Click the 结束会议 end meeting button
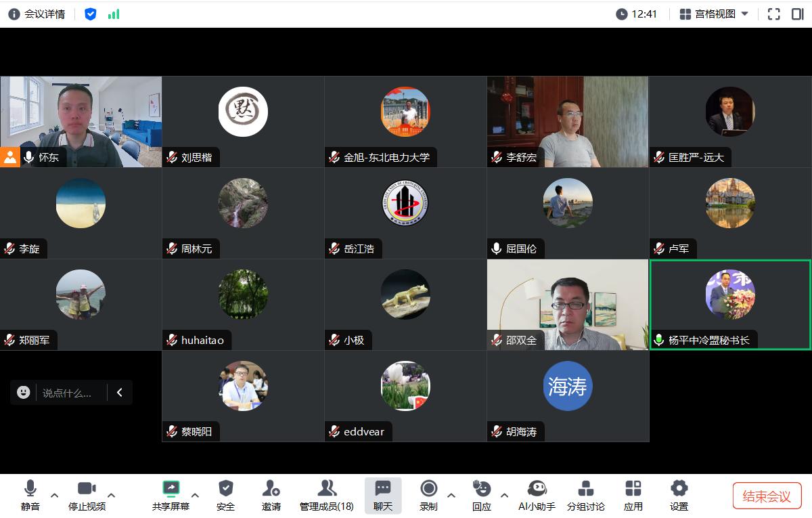Screen dimensions: 812x518 click(x=767, y=496)
